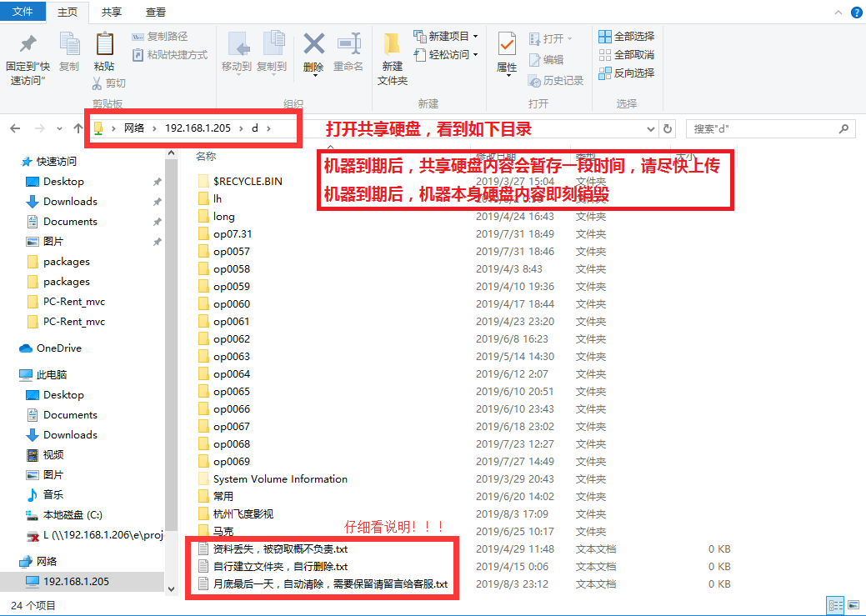Collapse the ribbon with the chevron arrow
This screenshot has width=866, height=616.
[x=838, y=13]
